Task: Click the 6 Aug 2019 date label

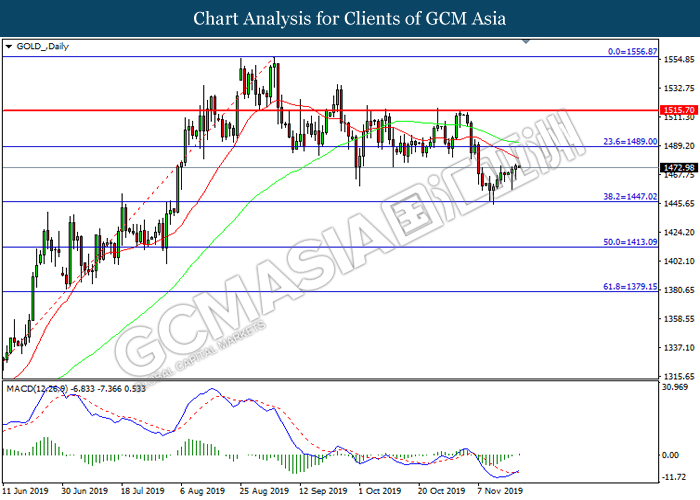Action: (202, 491)
